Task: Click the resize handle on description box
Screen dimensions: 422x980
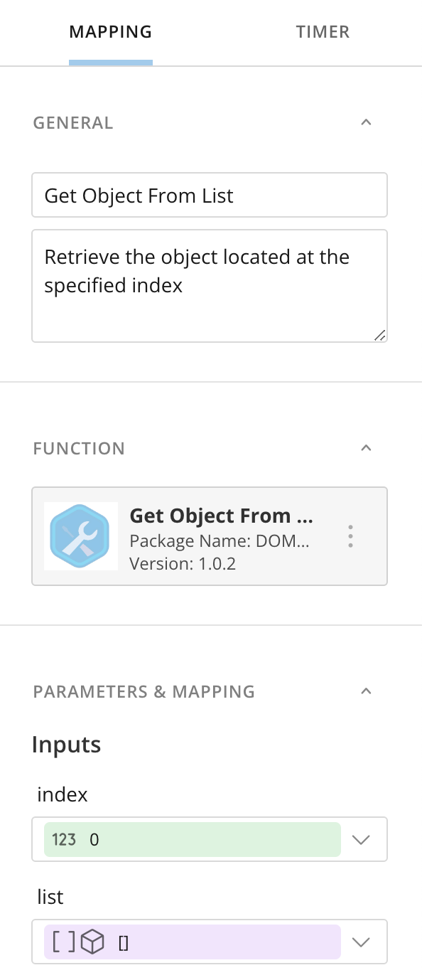Action: tap(381, 336)
